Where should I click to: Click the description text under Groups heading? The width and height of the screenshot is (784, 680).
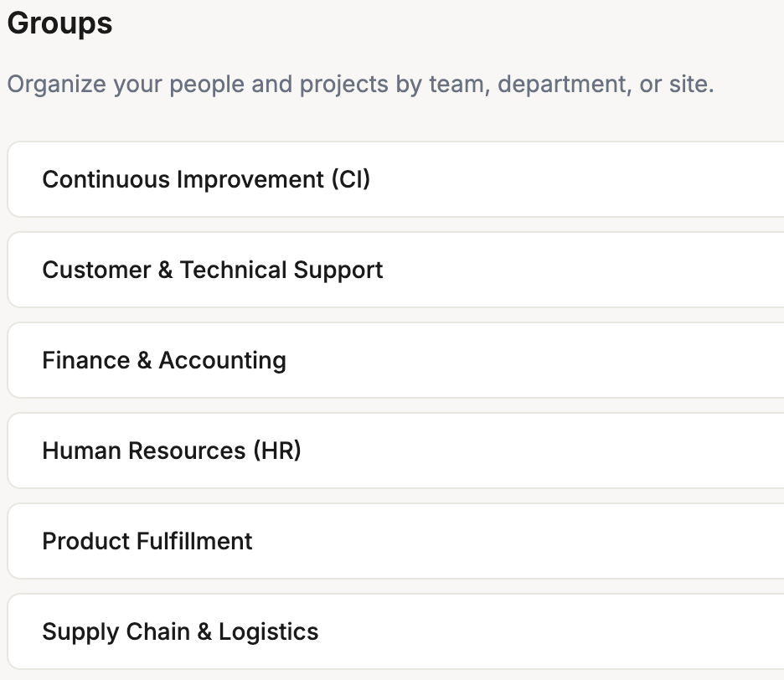(360, 85)
